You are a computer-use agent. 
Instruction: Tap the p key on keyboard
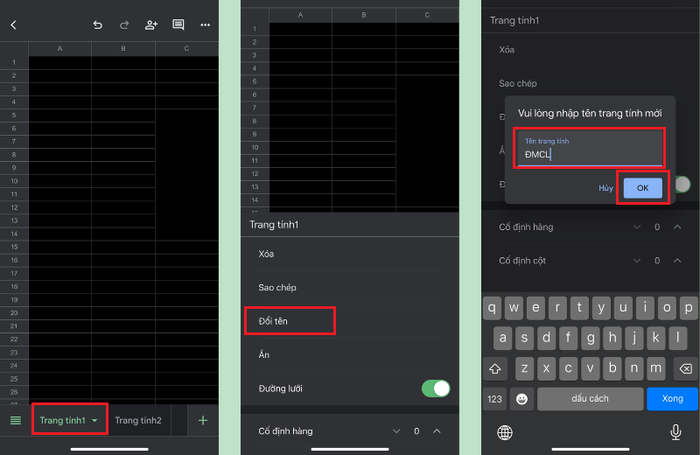(x=688, y=308)
